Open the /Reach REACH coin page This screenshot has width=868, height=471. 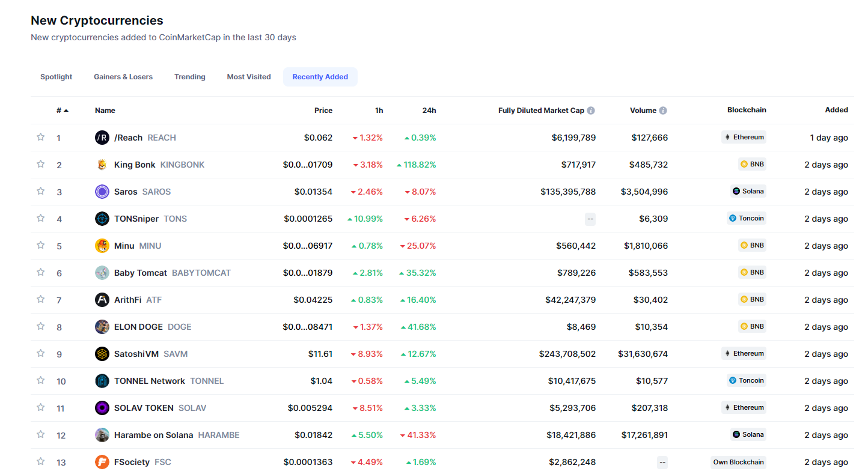coord(145,138)
